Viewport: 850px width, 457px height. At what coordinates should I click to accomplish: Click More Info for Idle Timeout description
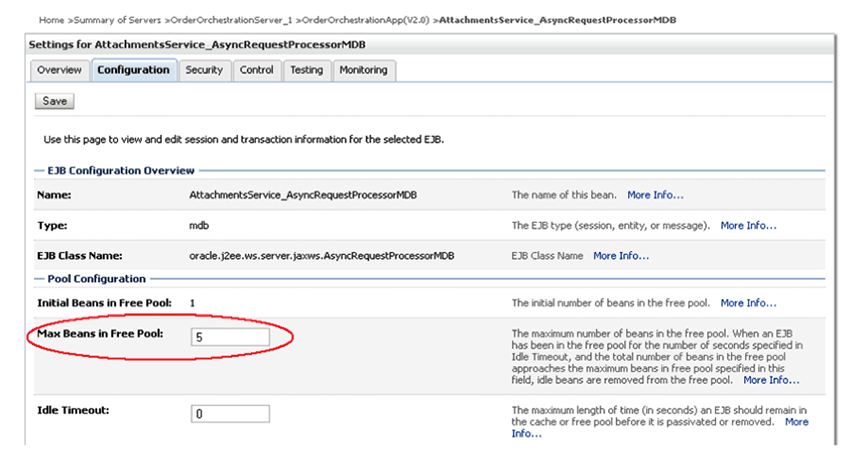click(797, 423)
